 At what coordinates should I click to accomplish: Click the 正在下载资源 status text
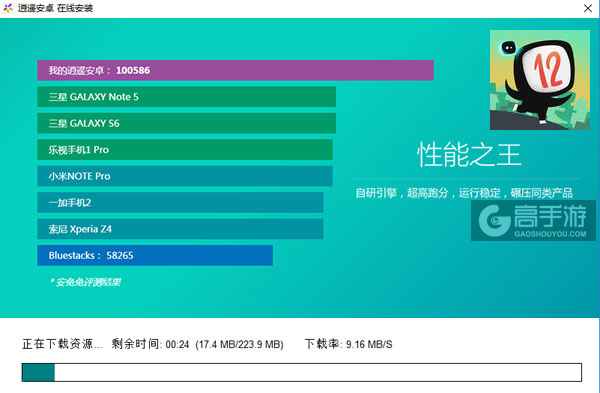coord(62,344)
